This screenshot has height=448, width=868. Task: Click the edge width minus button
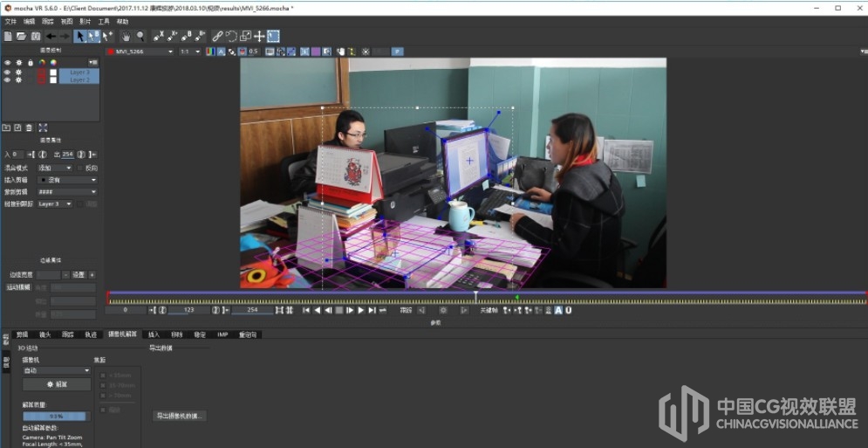(66, 275)
